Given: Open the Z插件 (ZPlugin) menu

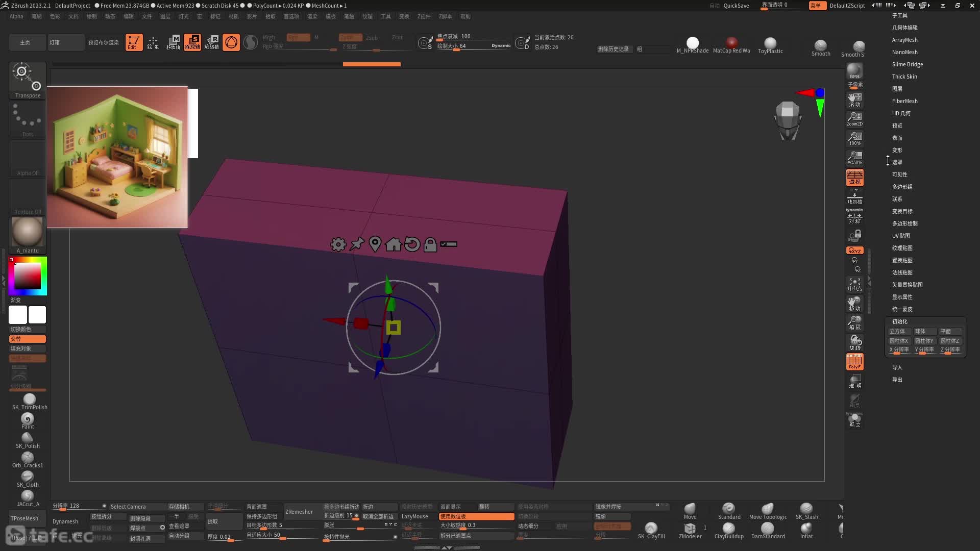Looking at the screenshot, I should (424, 16).
